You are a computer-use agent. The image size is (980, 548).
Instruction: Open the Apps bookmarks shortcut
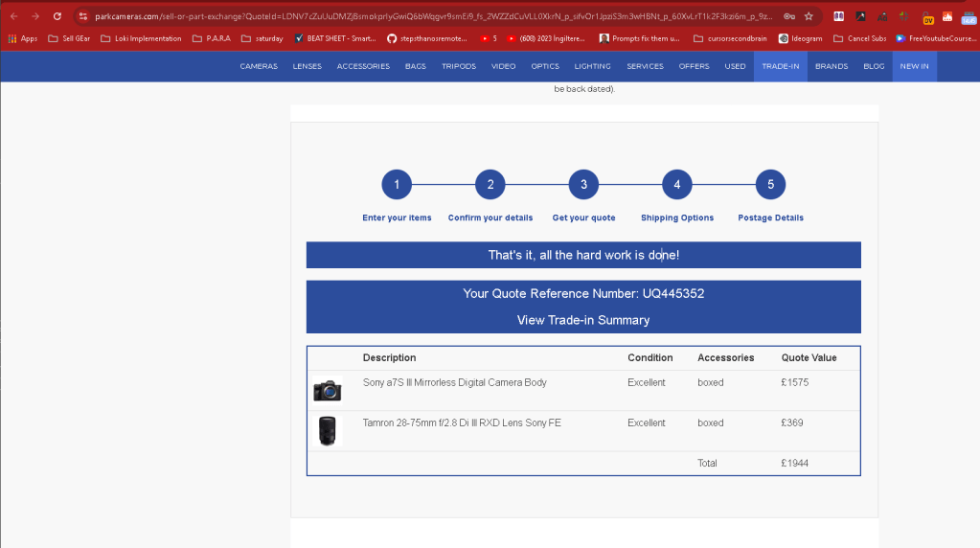click(x=22, y=38)
